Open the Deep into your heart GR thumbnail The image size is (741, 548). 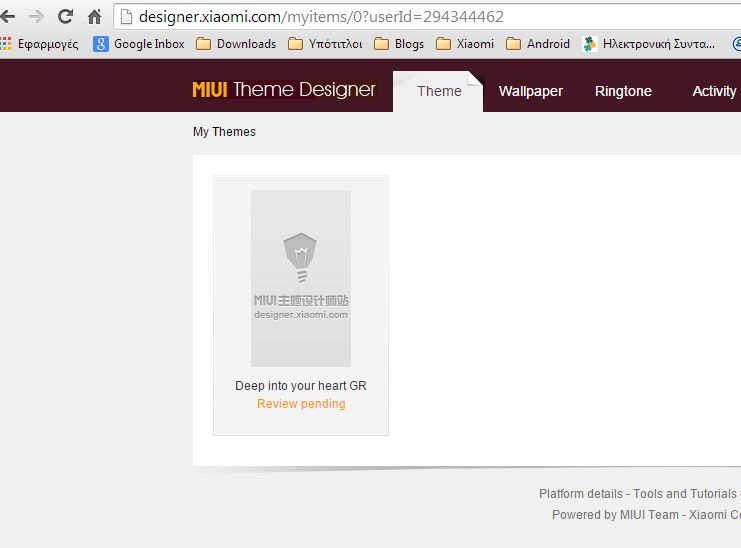[x=301, y=278]
